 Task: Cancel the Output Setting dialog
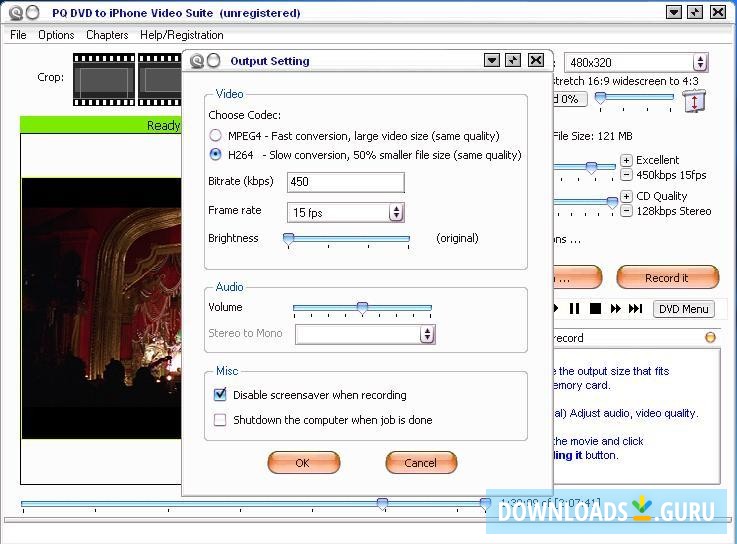tap(421, 463)
